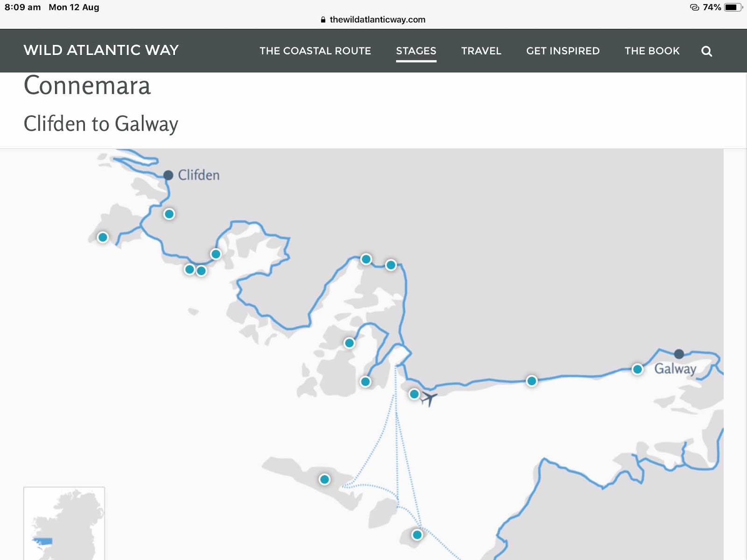Image resolution: width=747 pixels, height=560 pixels.
Task: Open the site search magnifier icon
Action: tap(706, 51)
